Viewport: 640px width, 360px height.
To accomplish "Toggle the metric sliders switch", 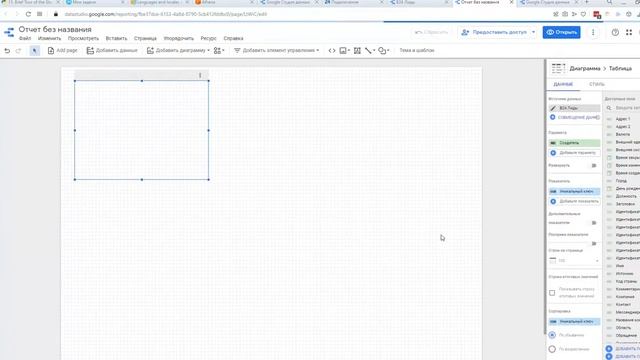I will tap(593, 243).
